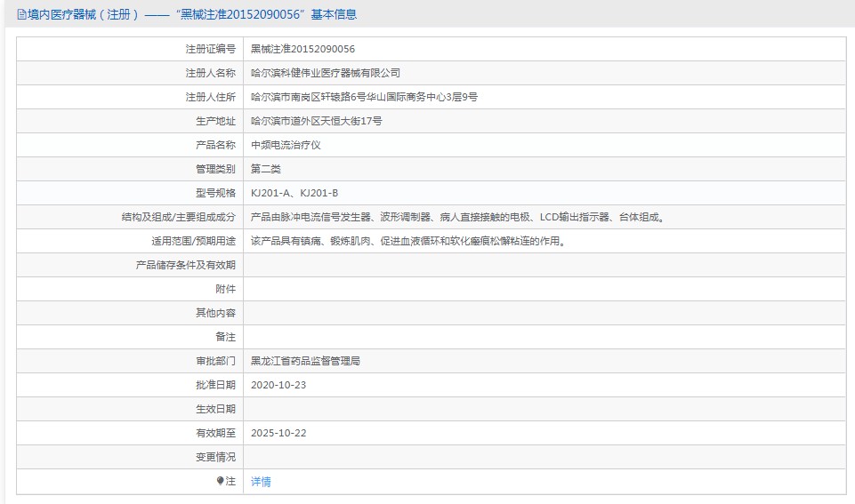Click the 其他内容 label
The height and width of the screenshot is (504, 855).
coord(215,313)
